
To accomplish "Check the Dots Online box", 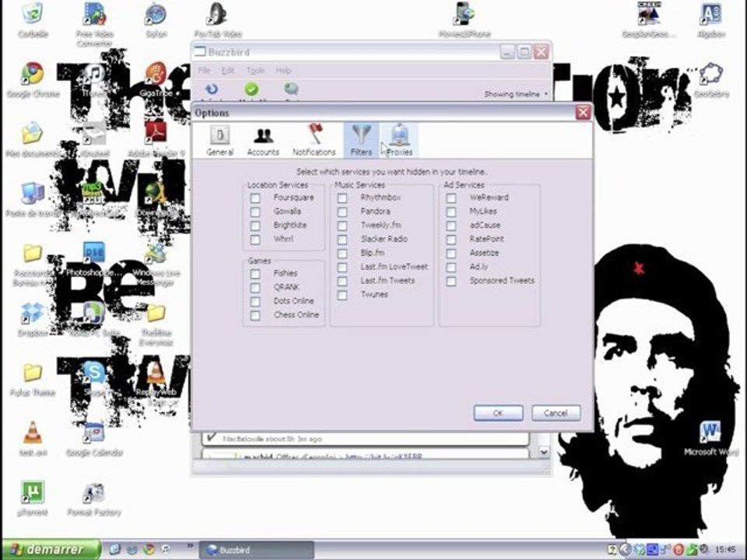I will (x=255, y=302).
